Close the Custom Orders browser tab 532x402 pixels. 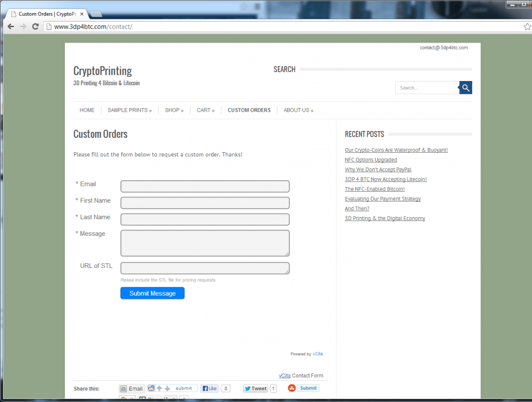tap(82, 14)
